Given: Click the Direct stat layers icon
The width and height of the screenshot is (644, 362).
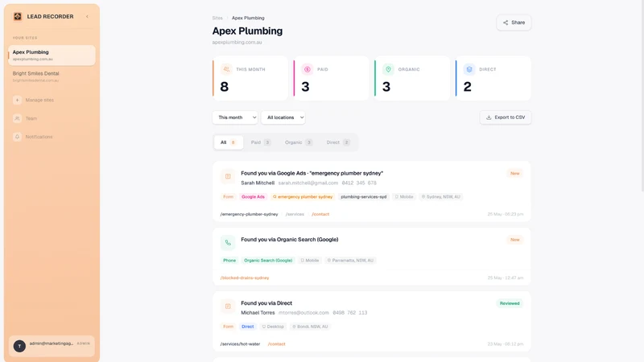Looking at the screenshot, I should 469,69.
